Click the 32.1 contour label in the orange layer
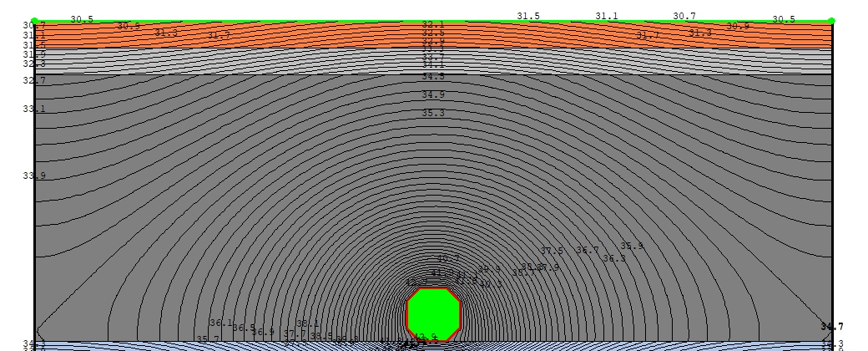The image size is (868, 351). point(433,25)
